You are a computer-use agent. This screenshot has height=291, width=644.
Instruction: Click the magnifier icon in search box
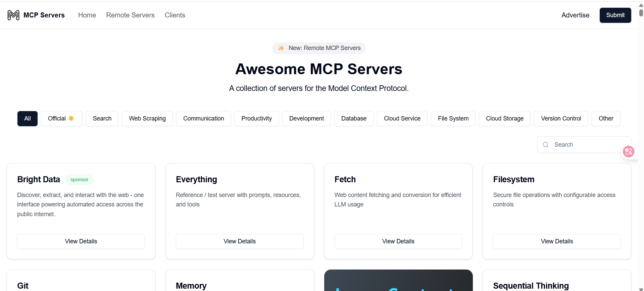[x=546, y=145]
